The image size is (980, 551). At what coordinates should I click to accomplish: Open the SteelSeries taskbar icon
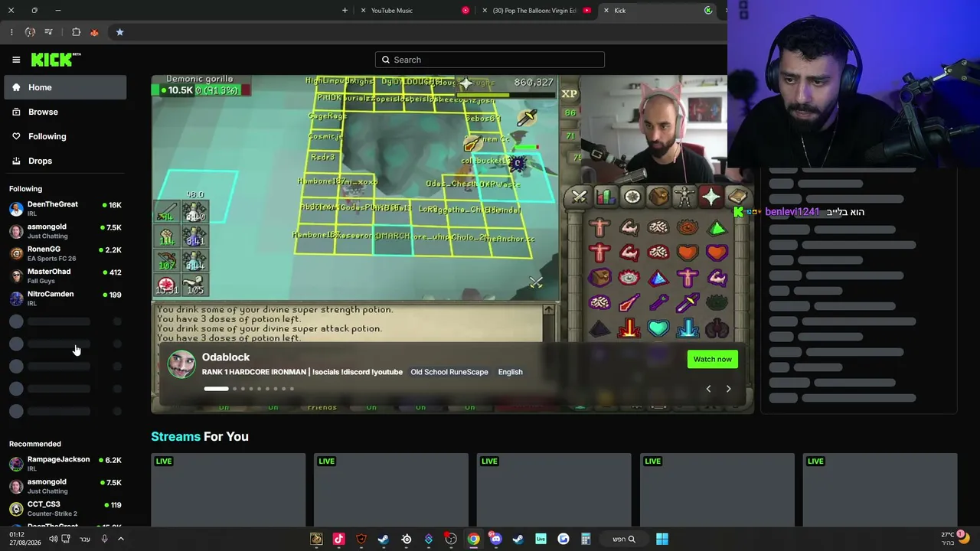pyautogui.click(x=406, y=539)
